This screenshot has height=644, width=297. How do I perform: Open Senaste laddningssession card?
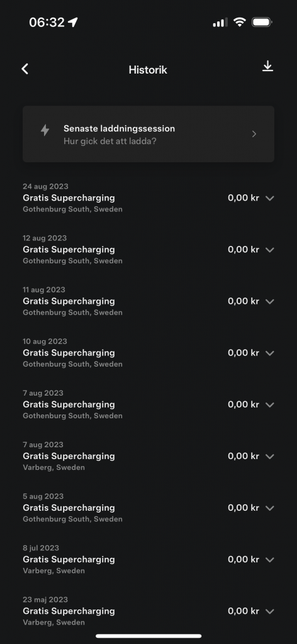pos(148,134)
